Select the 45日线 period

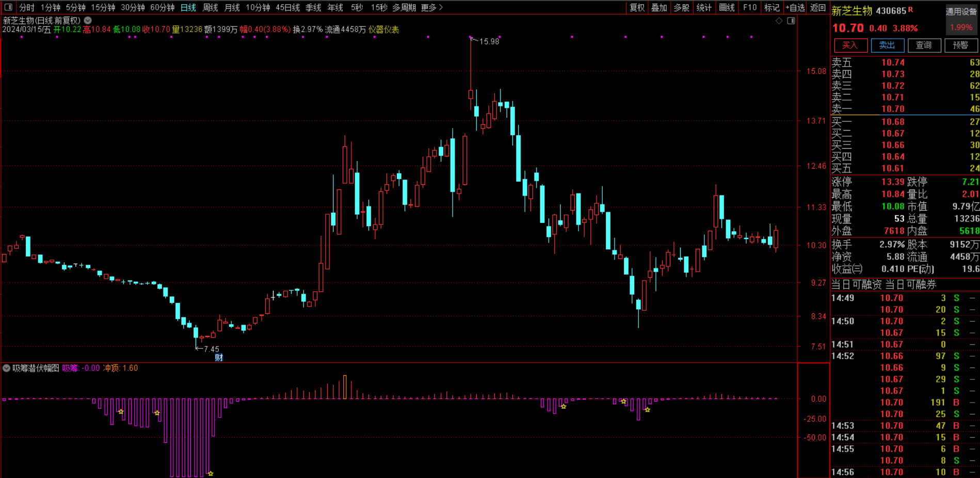[288, 7]
